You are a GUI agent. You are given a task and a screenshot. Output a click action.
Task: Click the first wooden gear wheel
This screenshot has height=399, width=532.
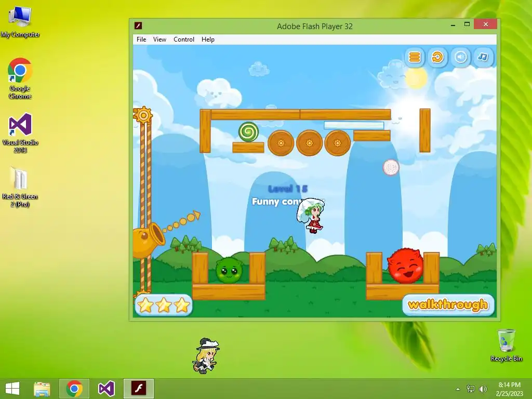coord(281,143)
